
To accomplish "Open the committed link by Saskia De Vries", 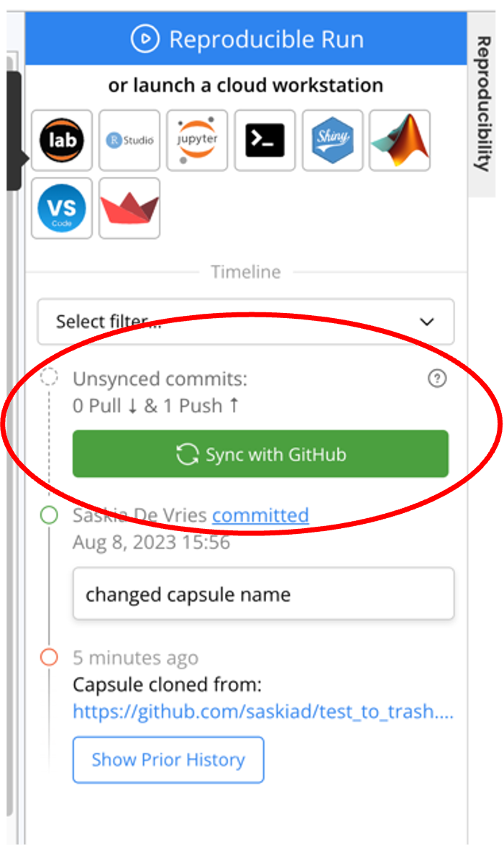I will tap(260, 515).
